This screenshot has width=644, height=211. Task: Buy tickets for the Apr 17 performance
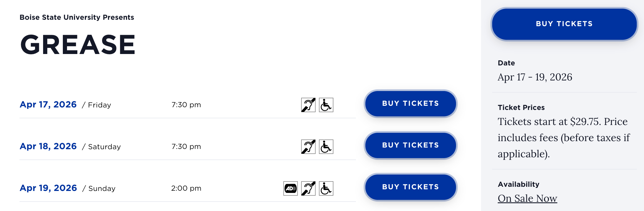pyautogui.click(x=410, y=104)
